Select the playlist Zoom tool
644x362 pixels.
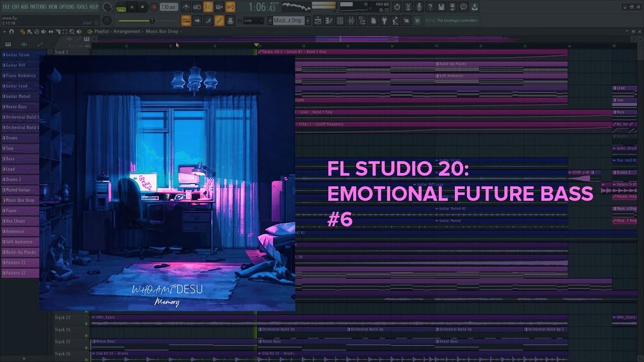(72, 31)
